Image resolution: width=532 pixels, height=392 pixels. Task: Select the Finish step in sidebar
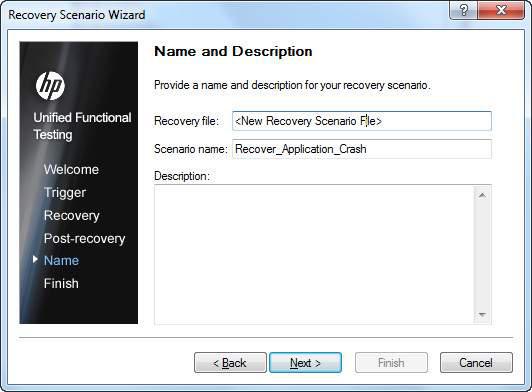[61, 283]
